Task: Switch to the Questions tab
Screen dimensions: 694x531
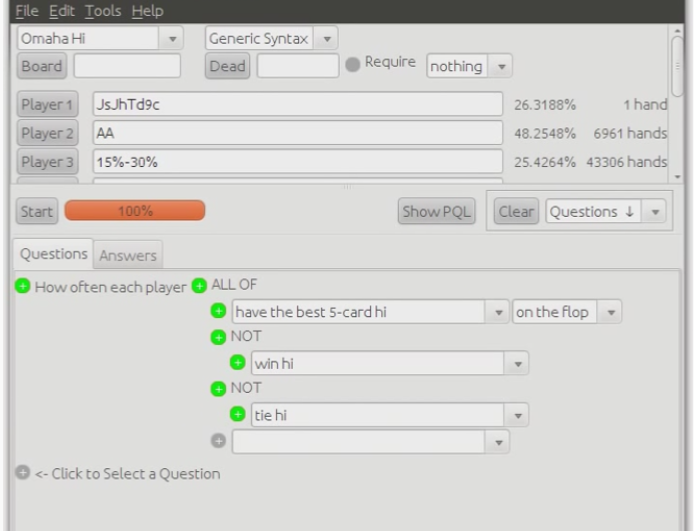Action: (54, 254)
